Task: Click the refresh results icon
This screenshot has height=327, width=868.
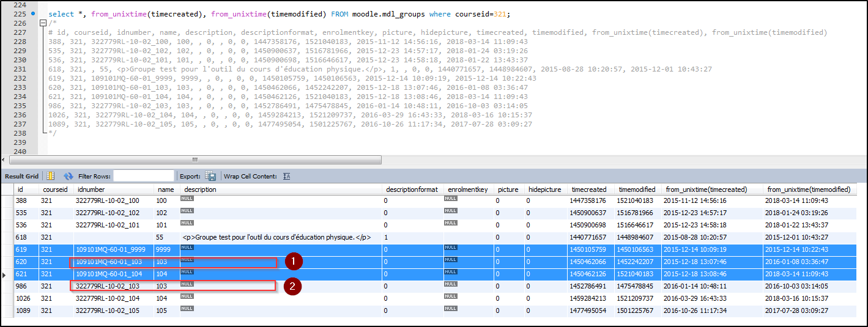Action: [69, 176]
